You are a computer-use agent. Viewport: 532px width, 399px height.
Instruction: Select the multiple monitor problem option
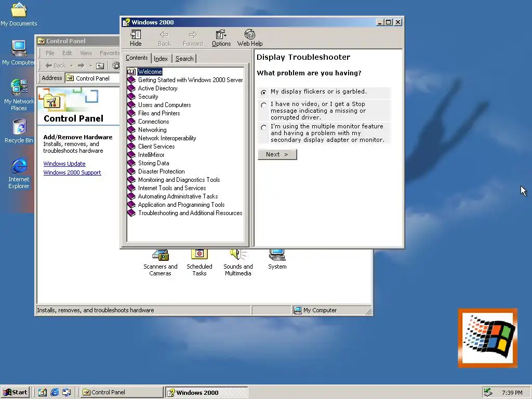pos(263,128)
